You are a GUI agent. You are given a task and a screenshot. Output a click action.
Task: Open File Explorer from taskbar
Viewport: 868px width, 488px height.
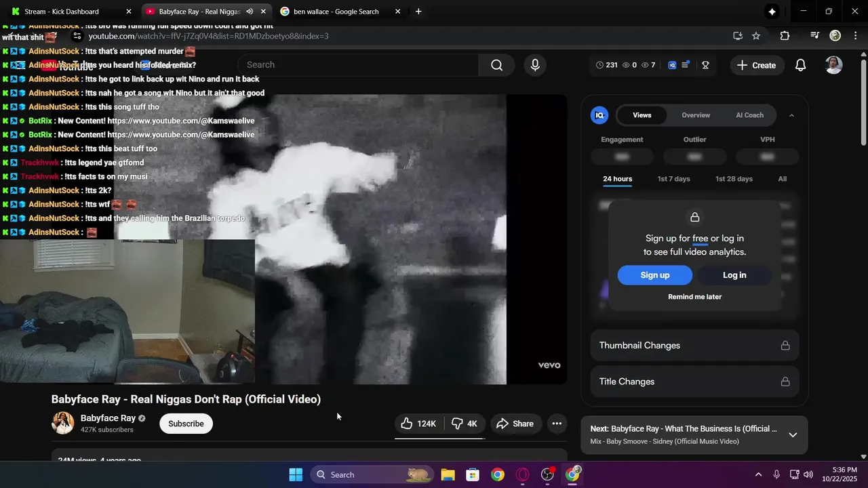pyautogui.click(x=448, y=474)
